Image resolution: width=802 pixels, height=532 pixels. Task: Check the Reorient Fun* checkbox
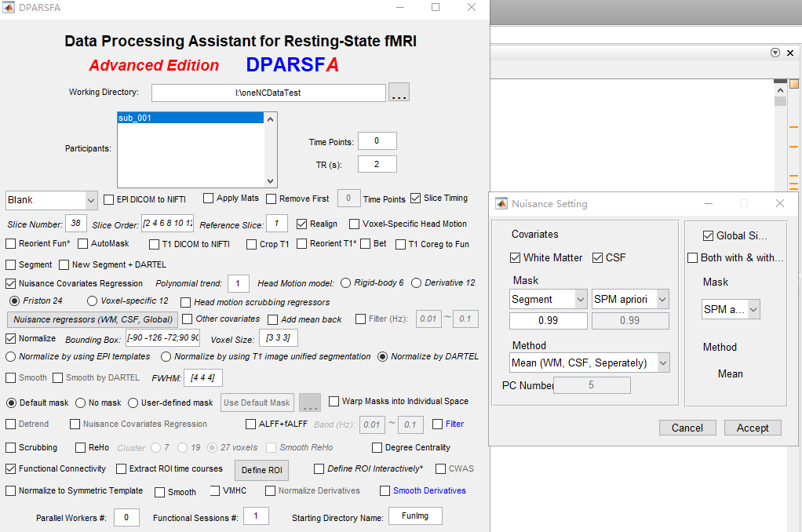coord(11,243)
